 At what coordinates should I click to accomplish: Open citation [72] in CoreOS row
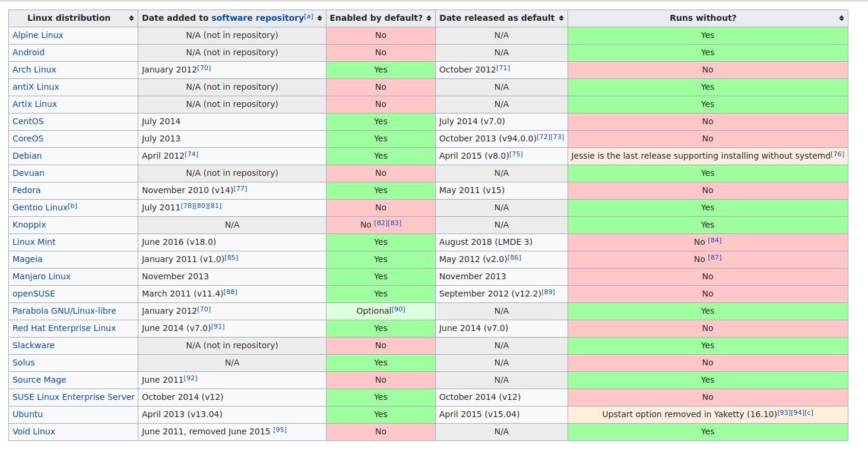[543, 137]
